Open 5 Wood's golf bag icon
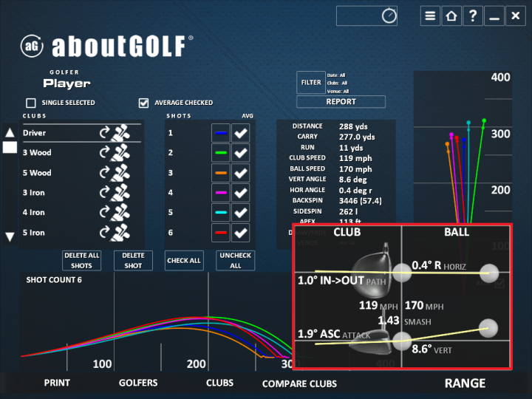Screen dimensions: 532x399 coord(120,172)
